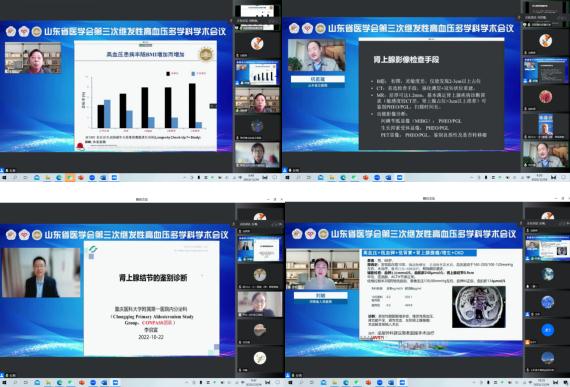Open Start menu in bottom-left screenshot's taskbar

tap(4, 382)
